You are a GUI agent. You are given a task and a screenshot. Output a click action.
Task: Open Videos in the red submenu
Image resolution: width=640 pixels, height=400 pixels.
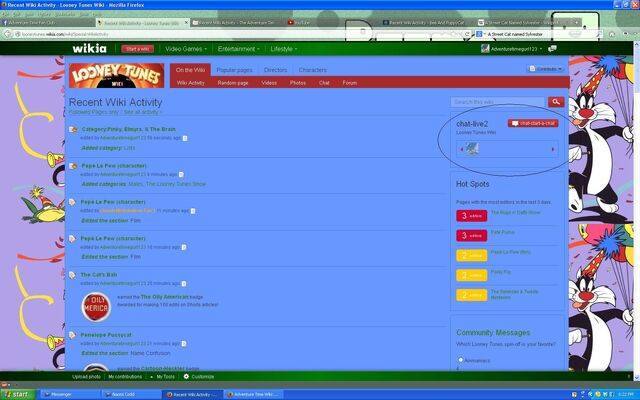point(269,83)
